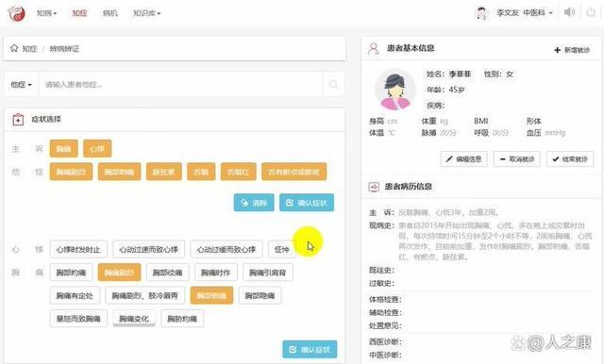Remove the 舌暗 tag in 他症 row
This screenshot has width=604, height=364.
click(201, 172)
